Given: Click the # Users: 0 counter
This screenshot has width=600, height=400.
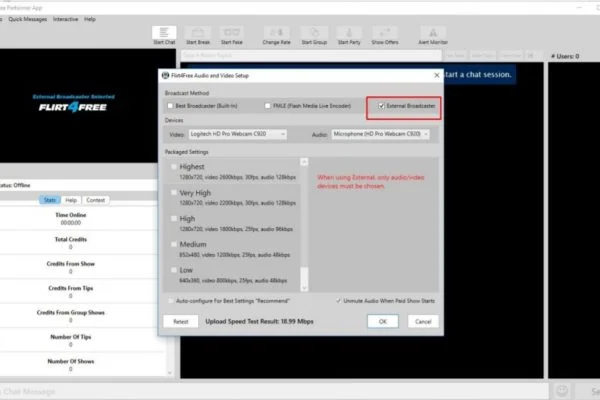Looking at the screenshot, I should tap(565, 56).
